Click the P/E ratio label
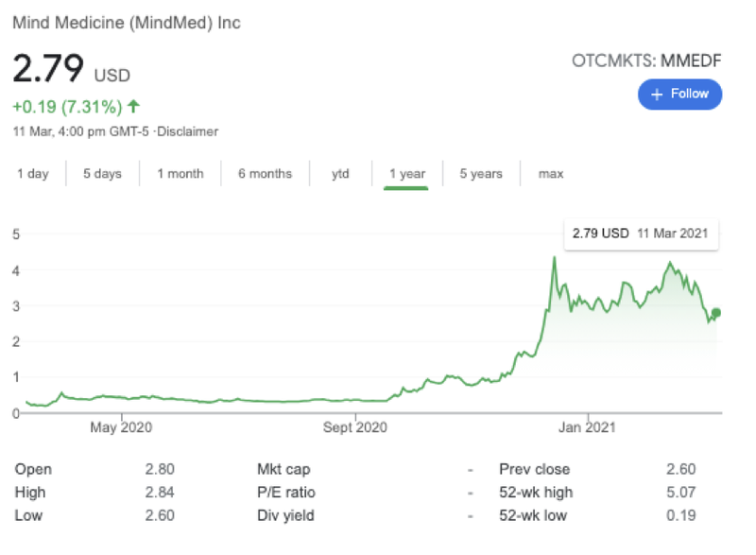Viewport: 756px width, 555px height. coord(286,493)
